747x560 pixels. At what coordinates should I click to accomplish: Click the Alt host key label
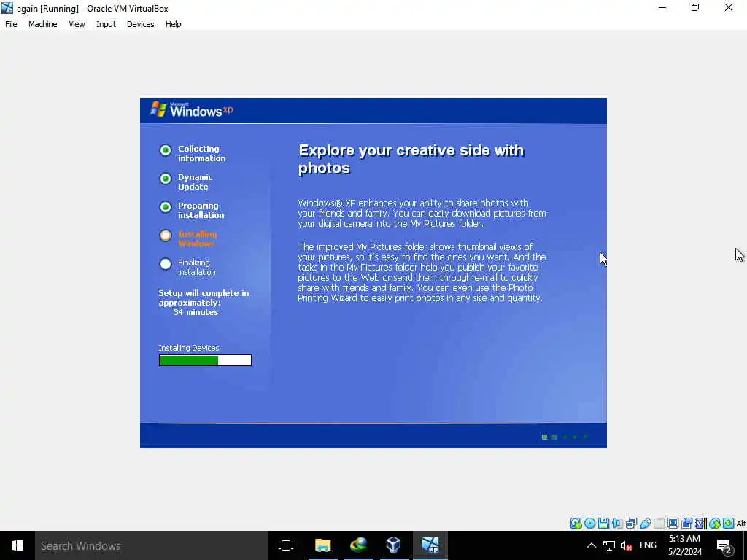pyautogui.click(x=741, y=524)
